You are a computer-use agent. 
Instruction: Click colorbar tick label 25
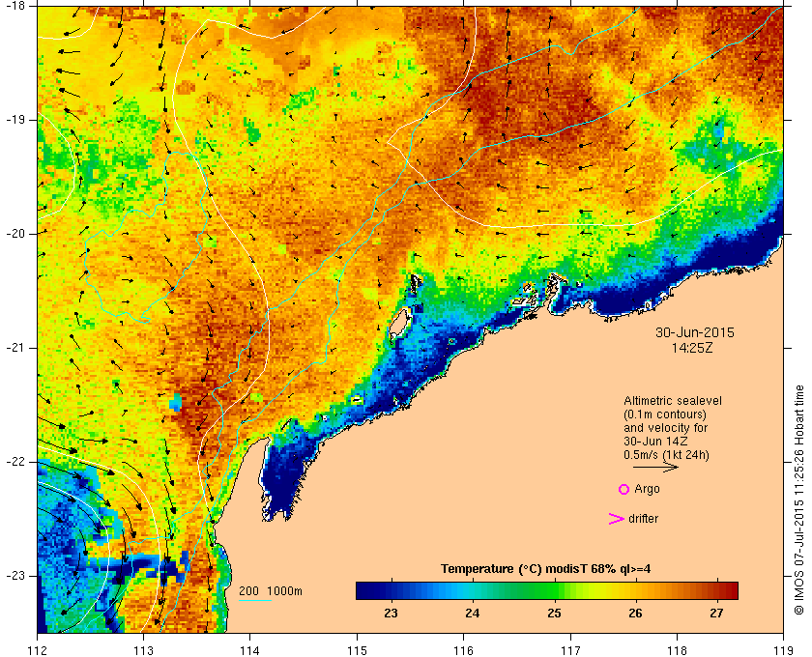tap(554, 613)
